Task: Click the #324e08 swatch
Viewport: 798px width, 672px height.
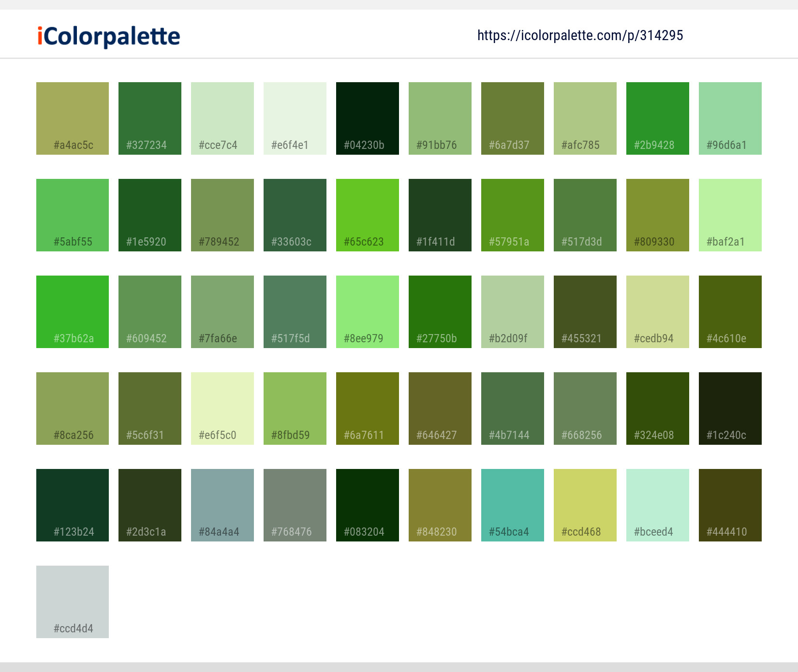Action: [x=658, y=409]
